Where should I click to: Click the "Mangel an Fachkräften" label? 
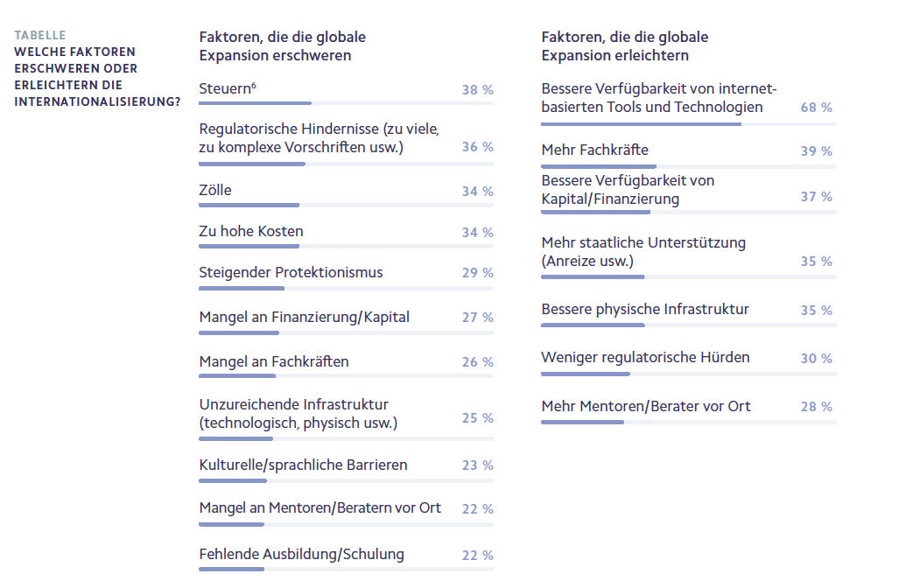[x=274, y=361]
